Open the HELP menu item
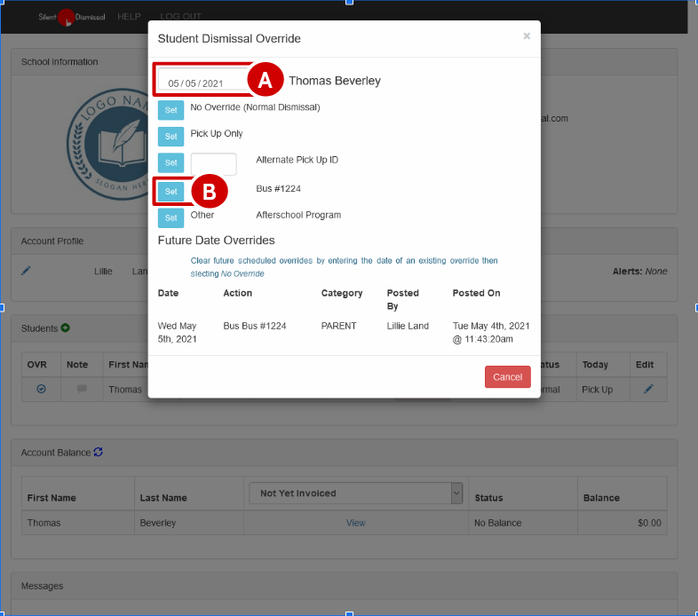The width and height of the screenshot is (698, 616). pos(130,17)
